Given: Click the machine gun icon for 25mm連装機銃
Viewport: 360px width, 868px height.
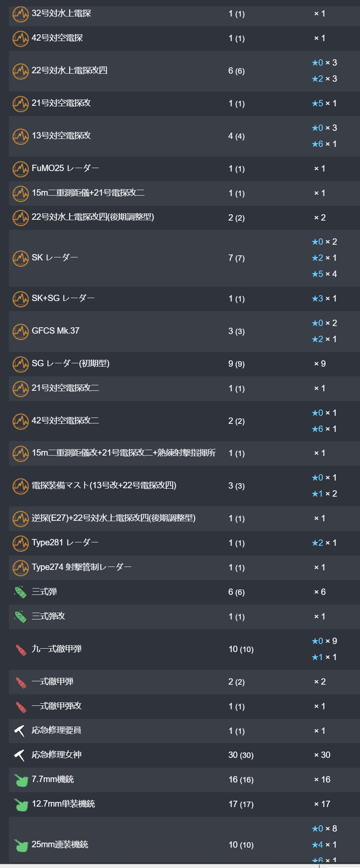Looking at the screenshot, I should click(x=21, y=845).
